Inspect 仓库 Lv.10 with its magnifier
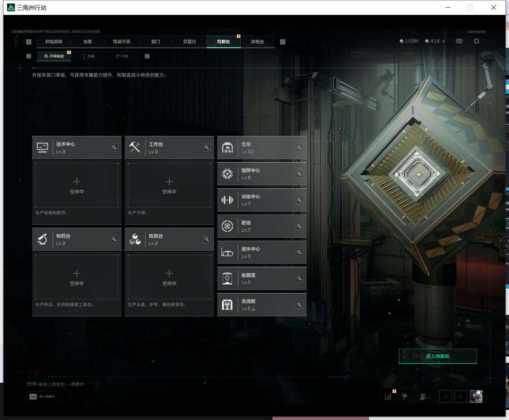Screen dimensions: 509x420 coord(299,147)
